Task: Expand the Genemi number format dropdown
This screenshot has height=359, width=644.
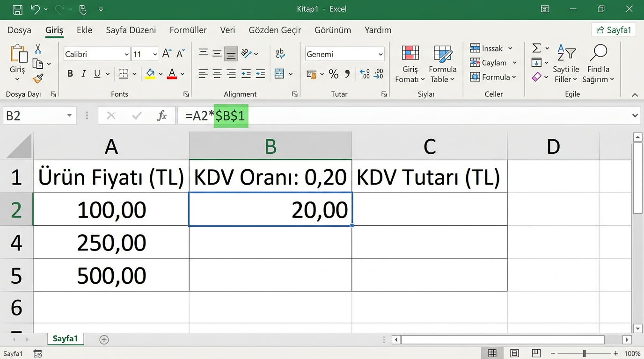Action: (x=380, y=54)
